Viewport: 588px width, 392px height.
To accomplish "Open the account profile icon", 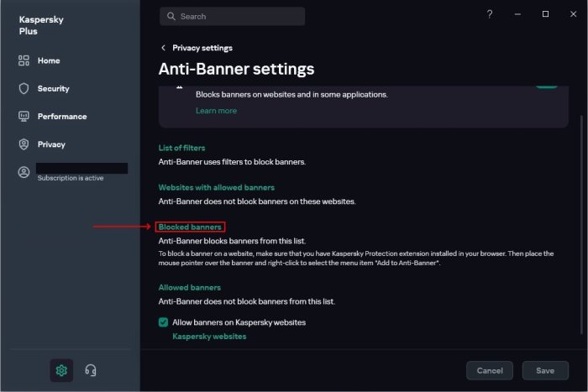I will point(24,172).
